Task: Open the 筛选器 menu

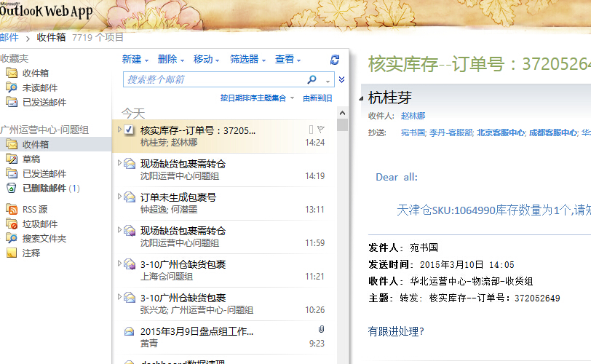Action: pos(247,59)
